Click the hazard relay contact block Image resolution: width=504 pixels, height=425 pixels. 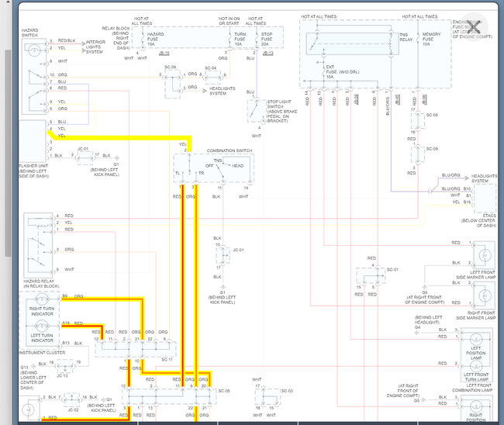(35, 247)
